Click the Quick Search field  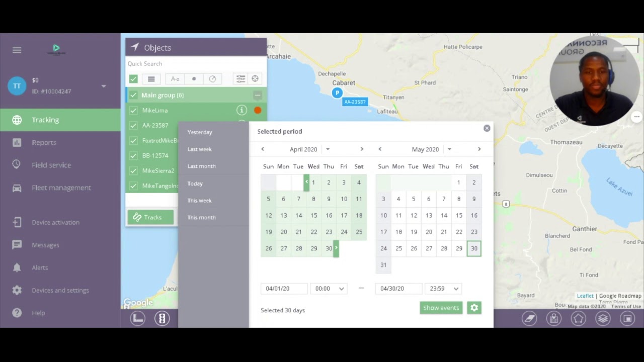(x=196, y=64)
